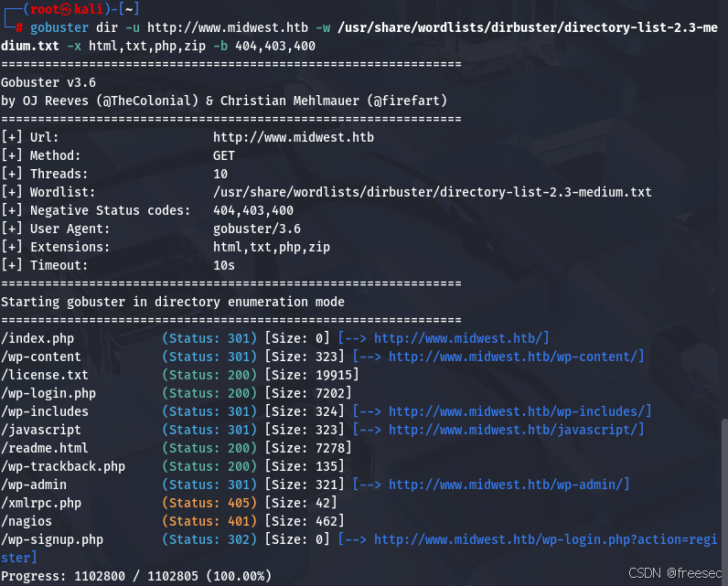Click the Size: 135 value
This screenshot has height=586, width=728.
tap(305, 466)
